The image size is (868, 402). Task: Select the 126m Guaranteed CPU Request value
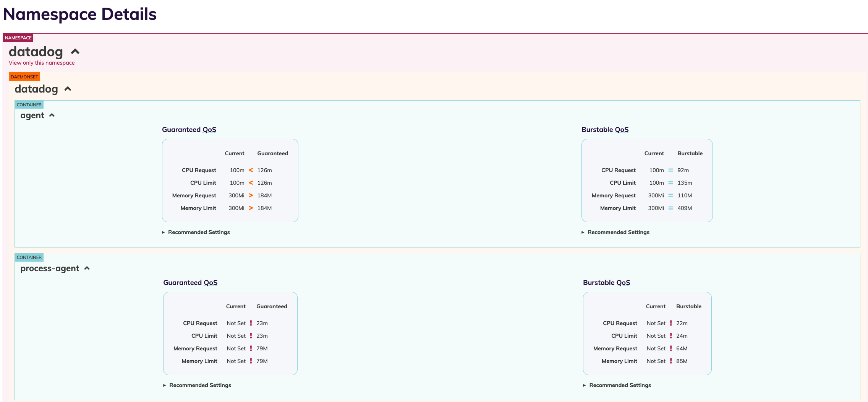click(265, 170)
